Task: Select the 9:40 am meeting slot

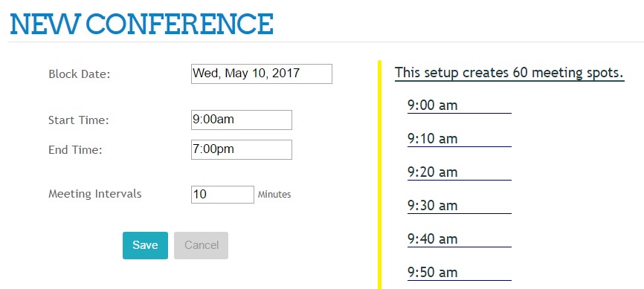Action: coord(459,239)
